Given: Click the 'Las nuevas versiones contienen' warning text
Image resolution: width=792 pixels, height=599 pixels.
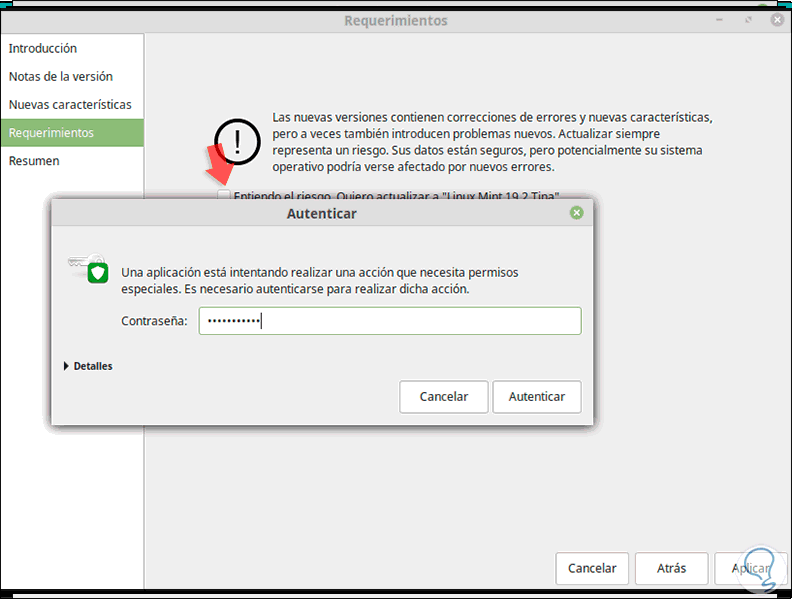Looking at the screenshot, I should 492,142.
